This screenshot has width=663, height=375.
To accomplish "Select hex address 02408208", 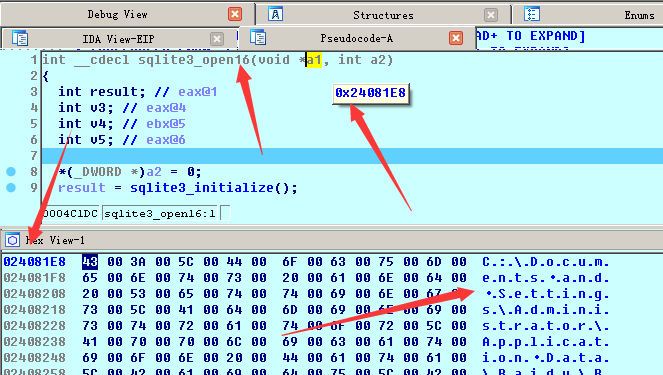I will coord(35,294).
